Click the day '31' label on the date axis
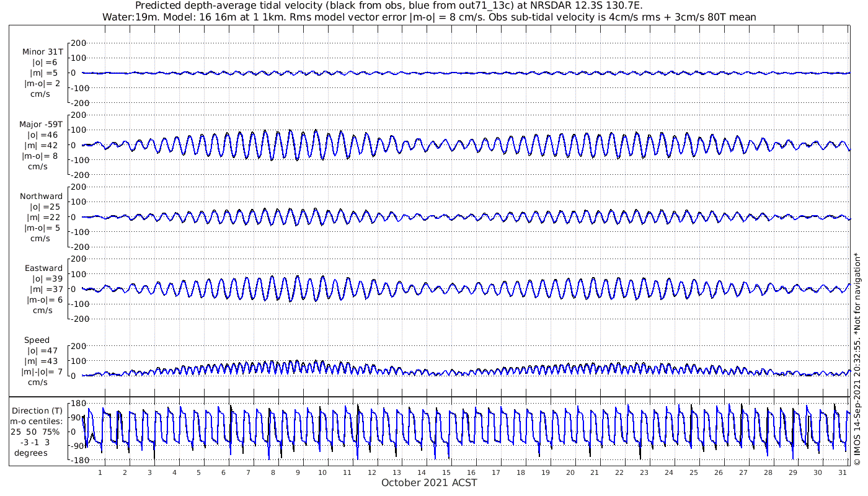The image size is (868, 496). tap(842, 472)
